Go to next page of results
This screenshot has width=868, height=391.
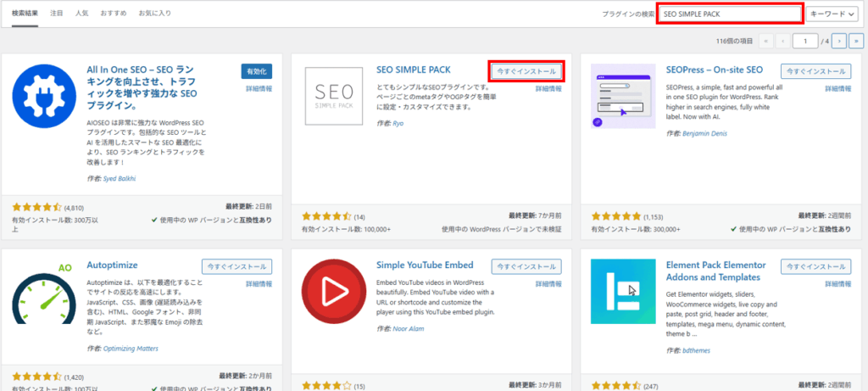840,41
